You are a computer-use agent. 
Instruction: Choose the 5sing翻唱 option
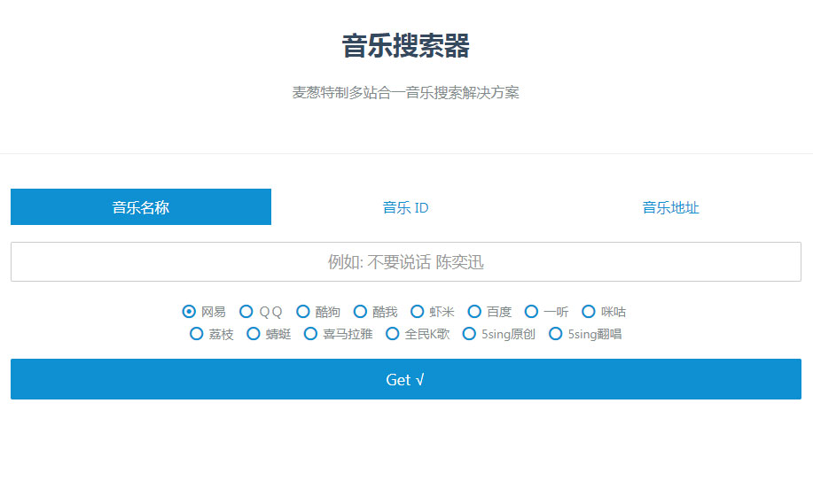[556, 334]
